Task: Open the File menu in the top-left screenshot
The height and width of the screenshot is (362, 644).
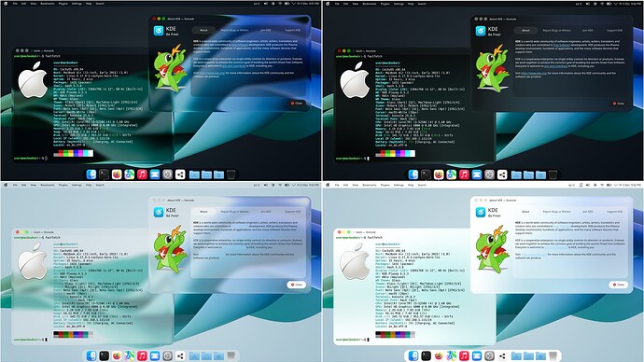Action: [x=15, y=4]
